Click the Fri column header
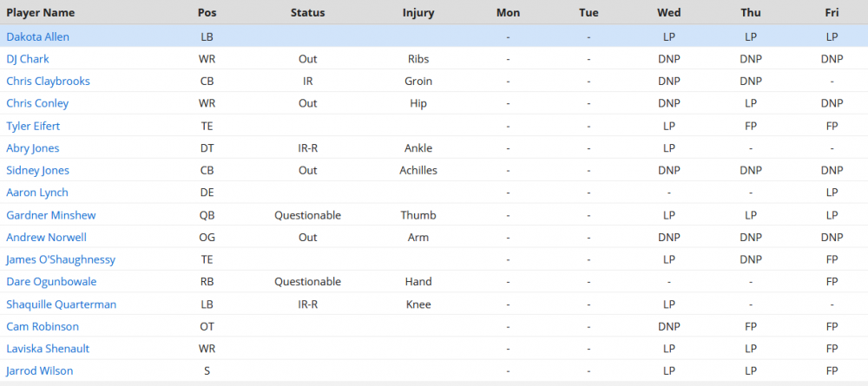868x386 pixels. 832,13
